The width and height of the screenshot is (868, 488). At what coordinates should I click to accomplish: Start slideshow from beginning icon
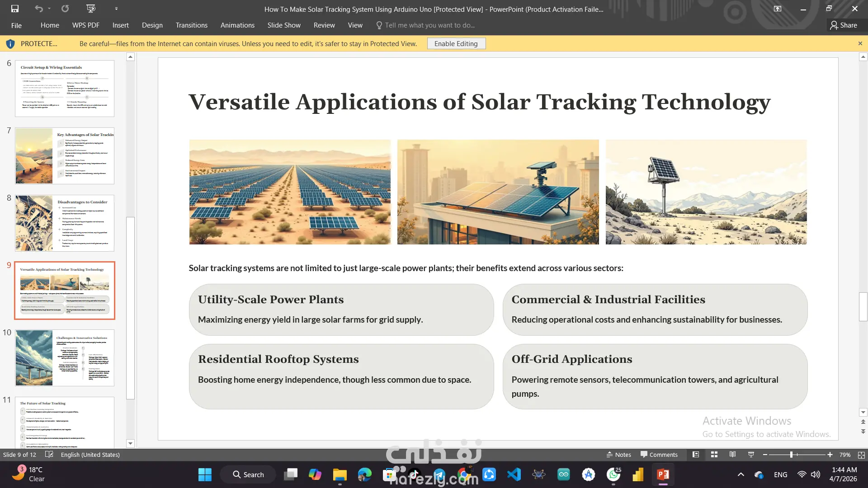pos(91,9)
